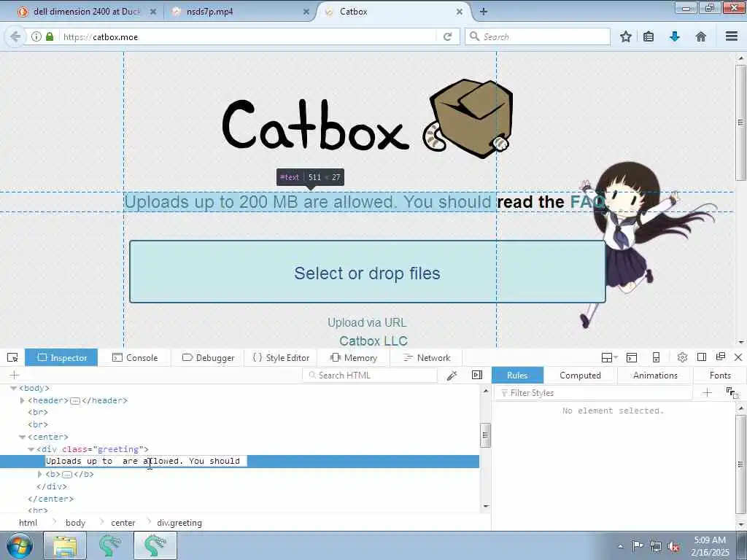This screenshot has width=747, height=560.
Task: Focus the browser Search box
Action: pyautogui.click(x=538, y=36)
